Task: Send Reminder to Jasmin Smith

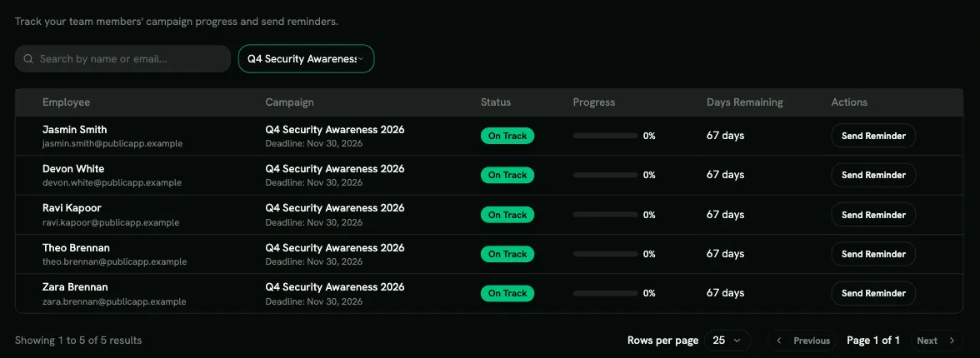Action: coord(873,136)
